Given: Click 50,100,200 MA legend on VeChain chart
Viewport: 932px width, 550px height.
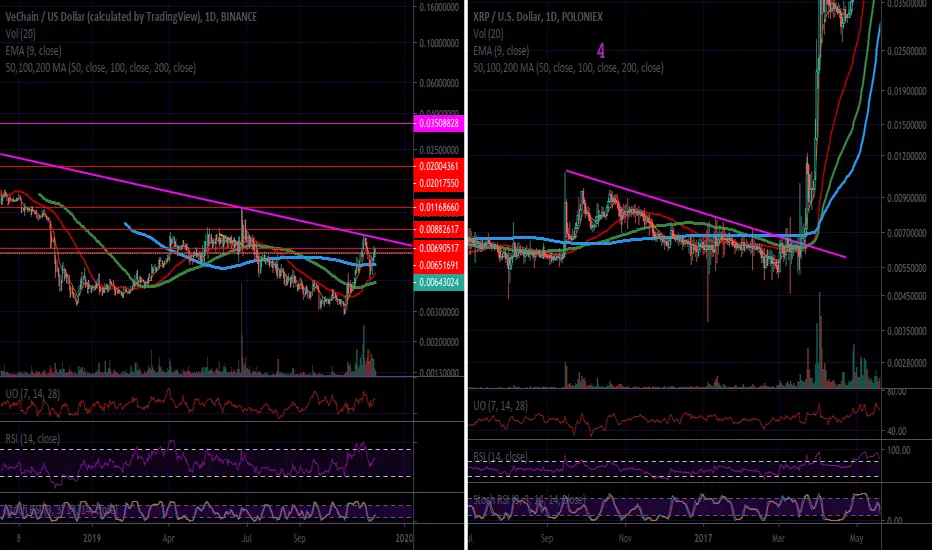Looking at the screenshot, I should pyautogui.click(x=100, y=68).
